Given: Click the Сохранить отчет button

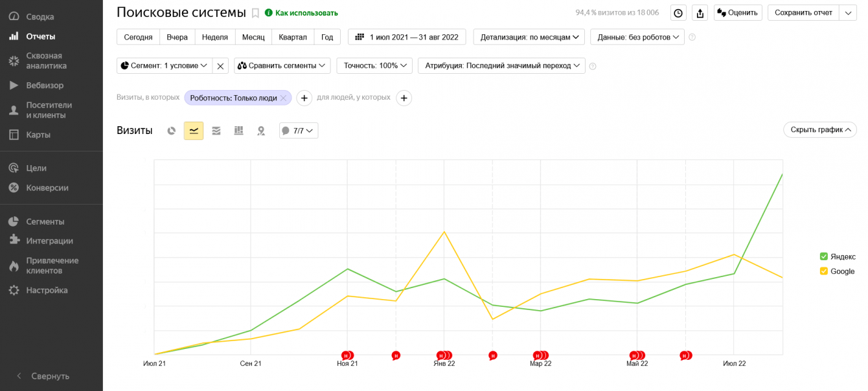Looking at the screenshot, I should tap(803, 13).
